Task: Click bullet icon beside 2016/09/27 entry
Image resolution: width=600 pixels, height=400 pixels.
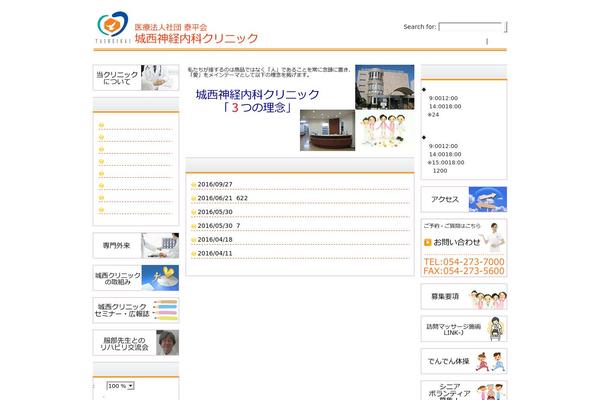Action: coord(194,185)
